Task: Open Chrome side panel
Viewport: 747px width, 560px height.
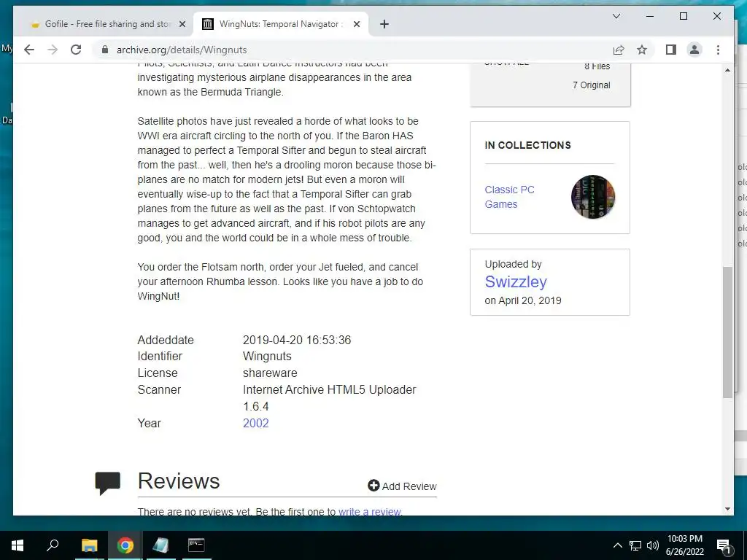Action: pos(671,50)
